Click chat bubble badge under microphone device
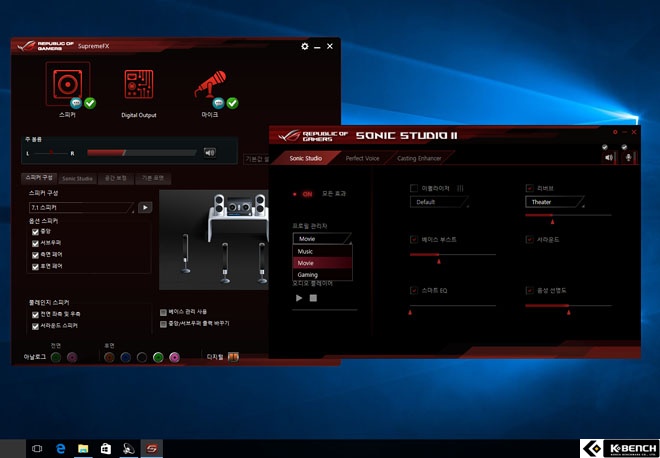The image size is (660, 458). [218, 103]
